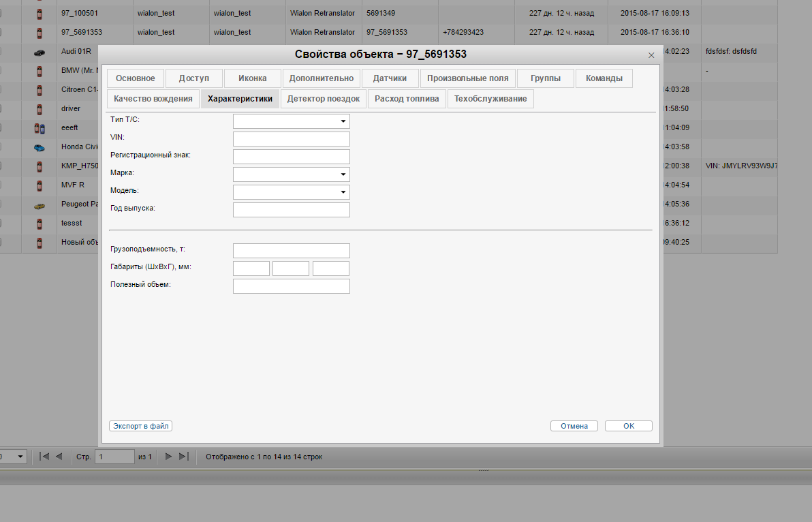
Task: Go to the first page of the table
Action: tap(44, 457)
